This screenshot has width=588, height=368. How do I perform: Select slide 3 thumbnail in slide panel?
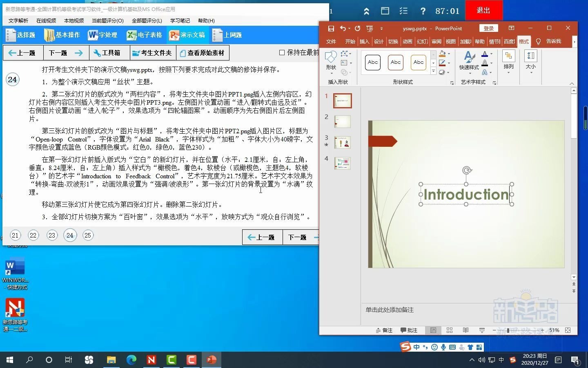pyautogui.click(x=342, y=142)
